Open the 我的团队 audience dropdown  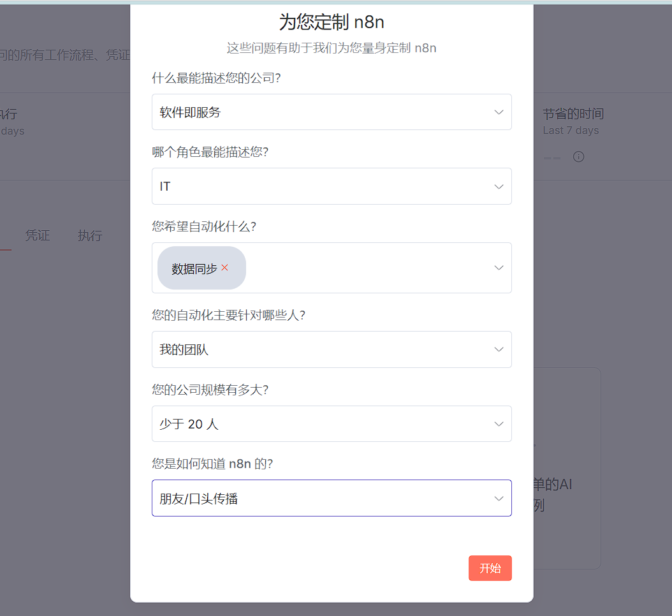[x=332, y=349]
